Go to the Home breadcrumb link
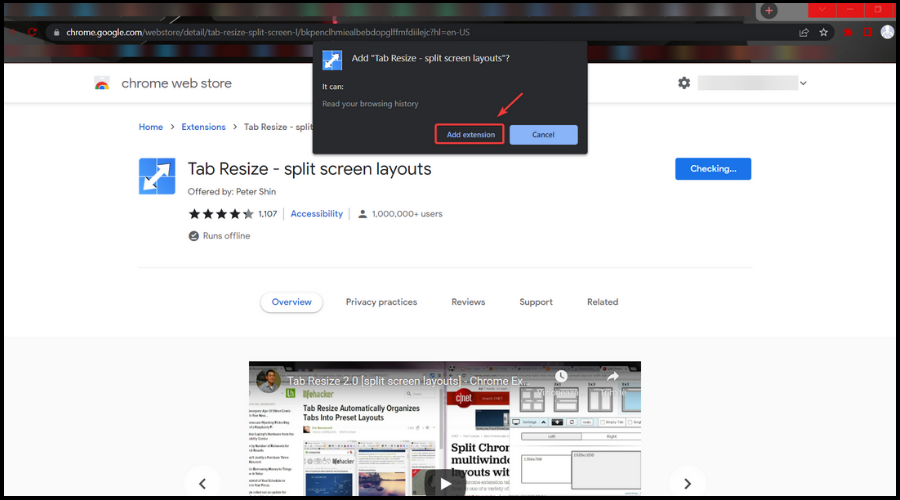 tap(150, 127)
